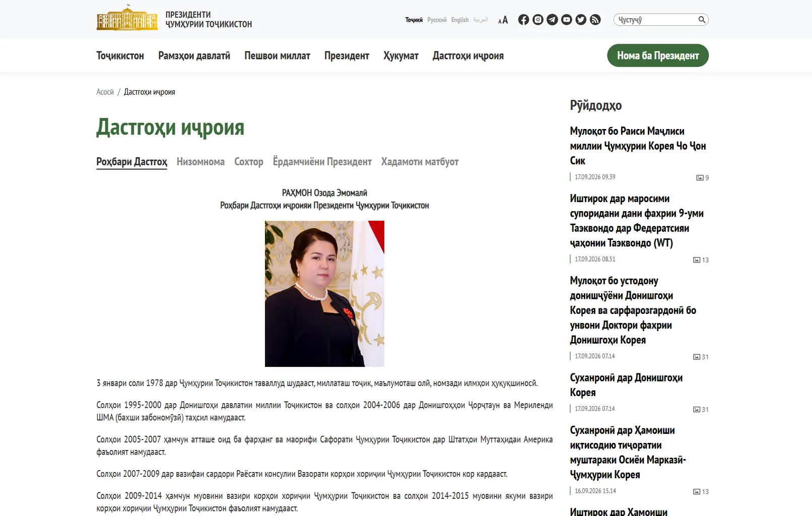
Task: Open news Суханронӣ дар Донишгоҳи Корея
Action: pos(626,385)
